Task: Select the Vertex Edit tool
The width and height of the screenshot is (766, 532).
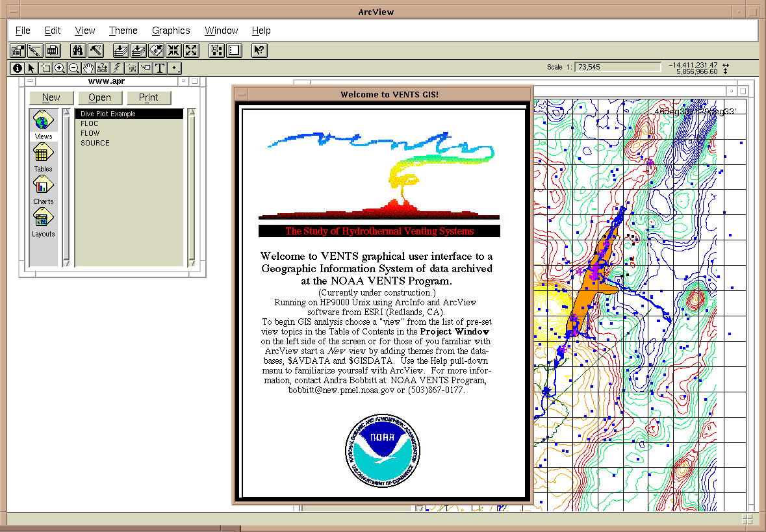Action: tap(45, 68)
